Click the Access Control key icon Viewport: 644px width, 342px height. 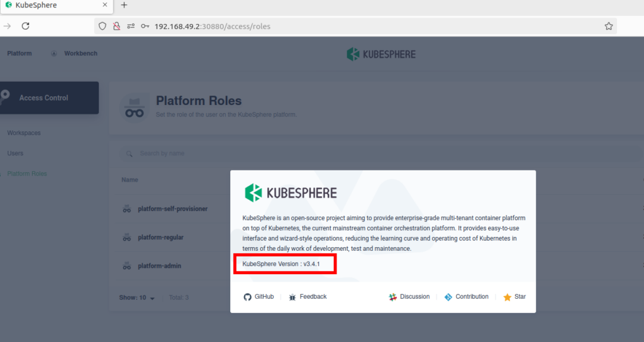tap(4, 97)
